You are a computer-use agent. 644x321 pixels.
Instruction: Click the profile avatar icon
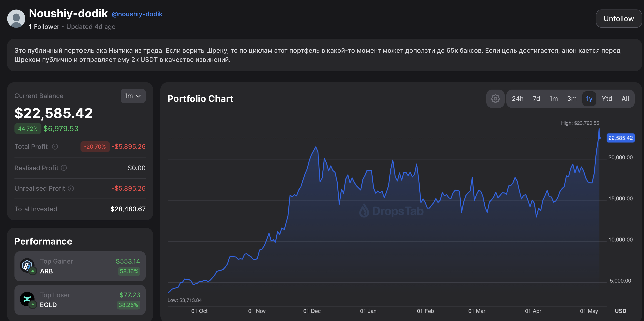point(16,19)
